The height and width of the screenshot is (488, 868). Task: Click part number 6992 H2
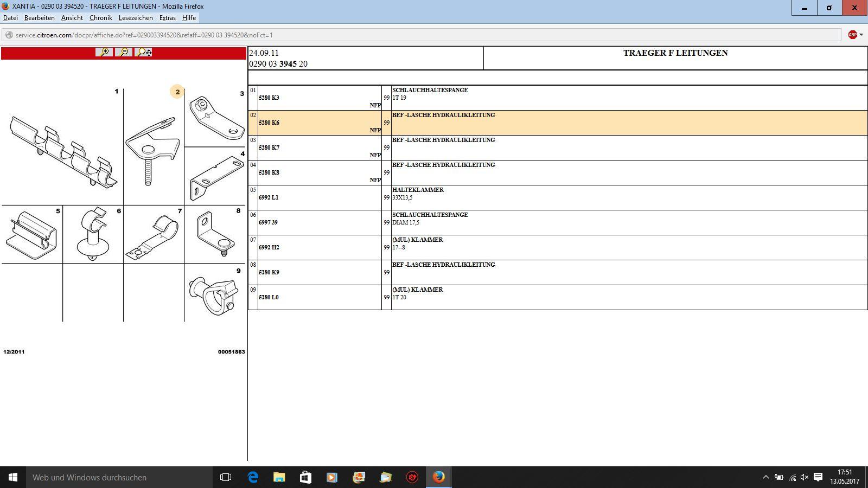269,248
